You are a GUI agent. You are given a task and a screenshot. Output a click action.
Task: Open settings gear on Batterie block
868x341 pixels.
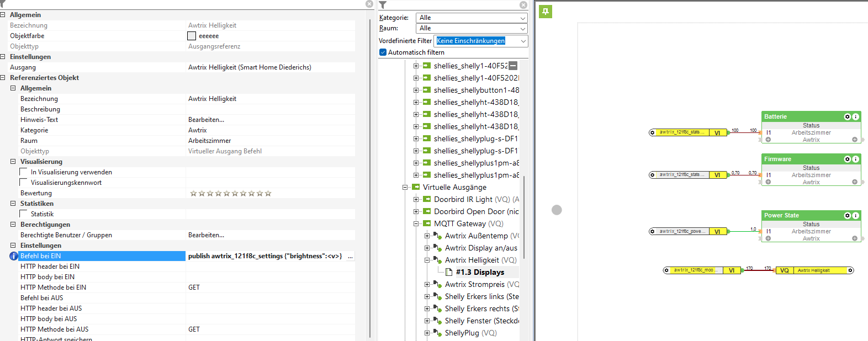coord(847,117)
